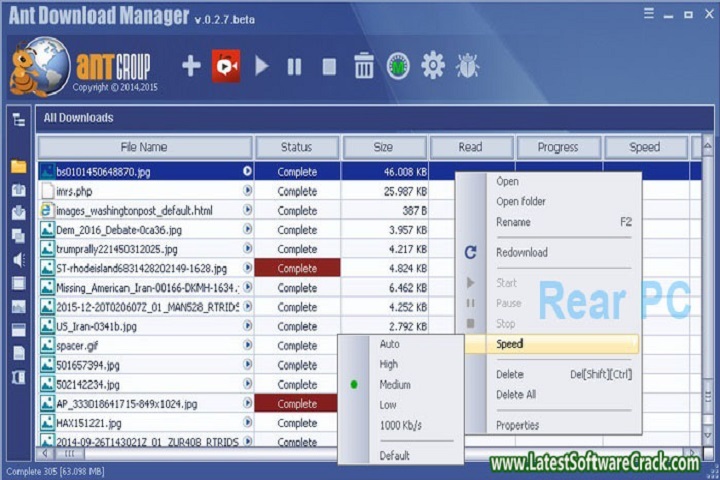This screenshot has height=480, width=720.
Task: Toggle category tree icon in sidebar
Action: click(19, 120)
